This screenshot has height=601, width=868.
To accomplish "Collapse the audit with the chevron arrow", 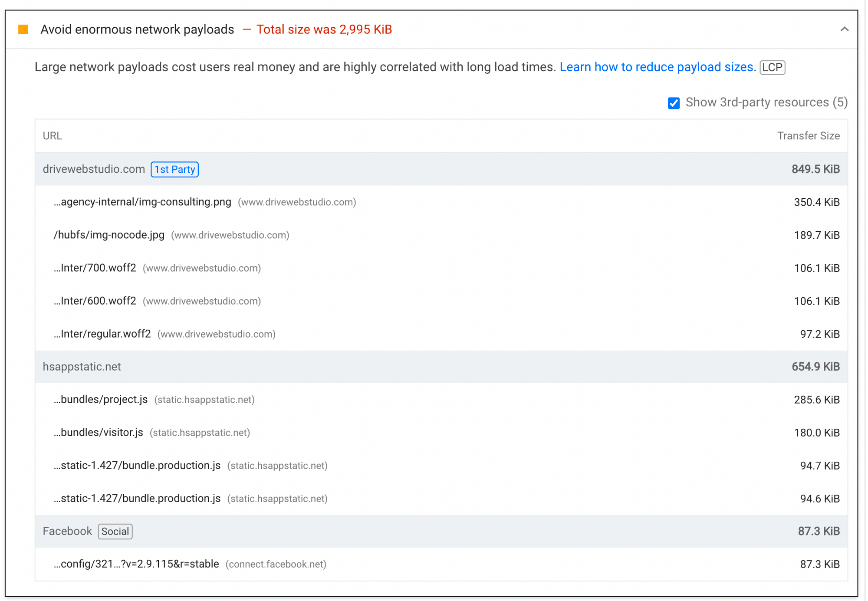I will (844, 30).
